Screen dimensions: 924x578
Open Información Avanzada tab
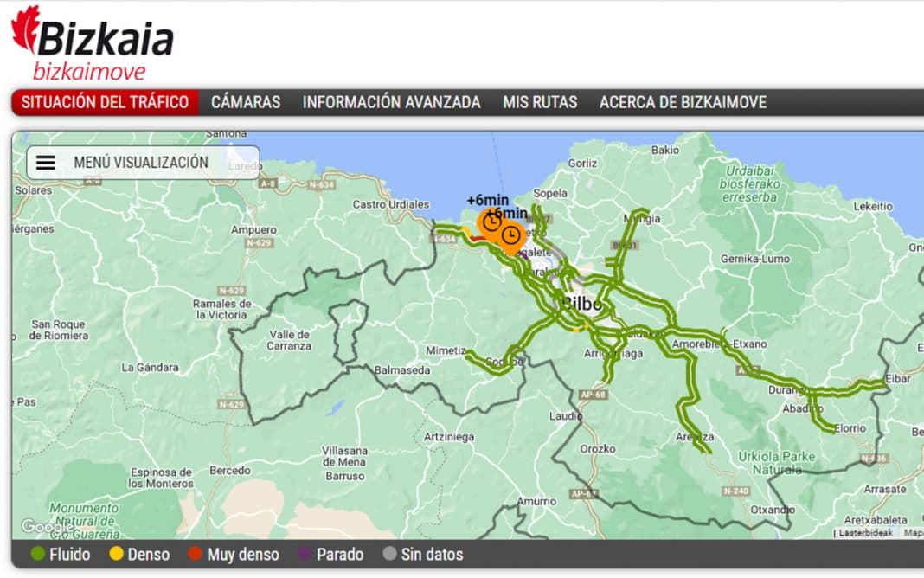(x=391, y=102)
